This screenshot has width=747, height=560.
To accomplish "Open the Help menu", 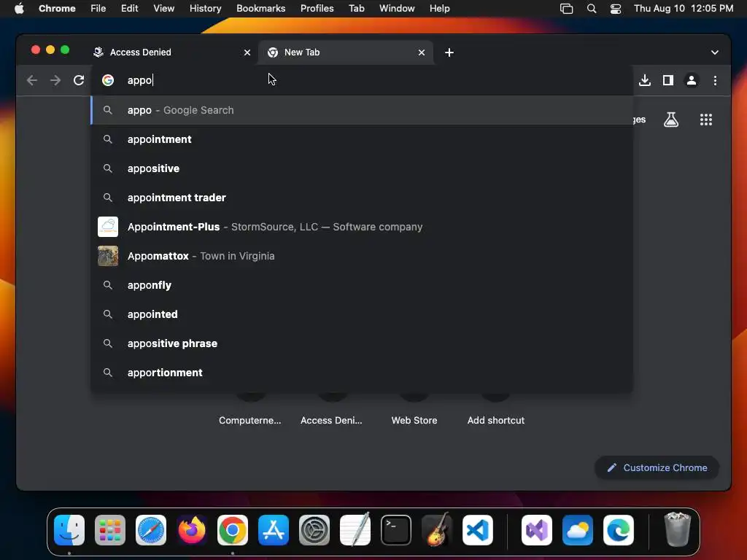I will [x=439, y=8].
